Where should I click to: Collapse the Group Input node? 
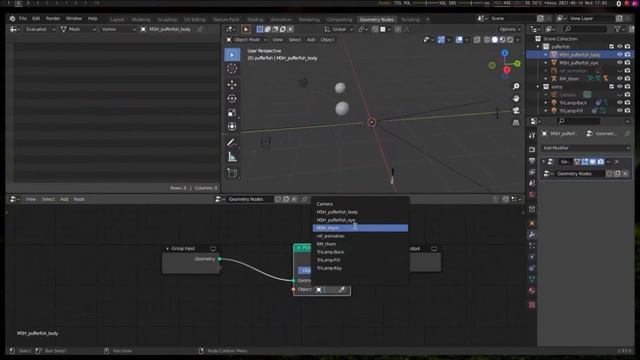click(167, 249)
